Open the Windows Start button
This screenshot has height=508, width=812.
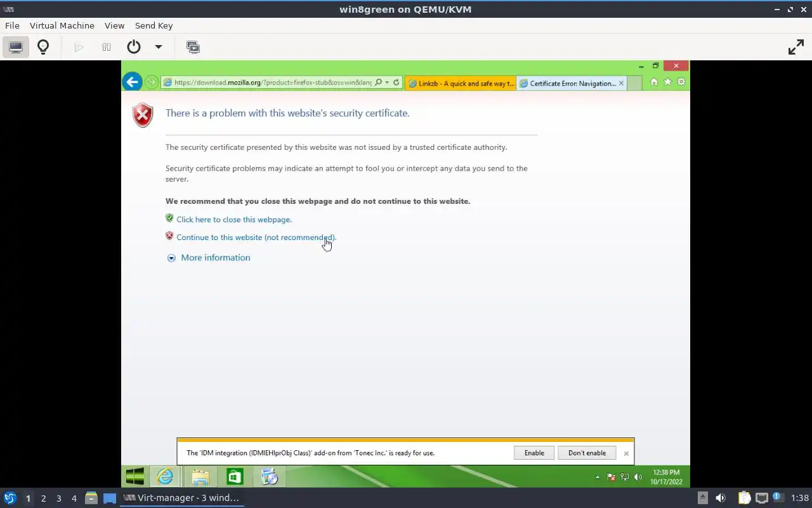(x=134, y=476)
